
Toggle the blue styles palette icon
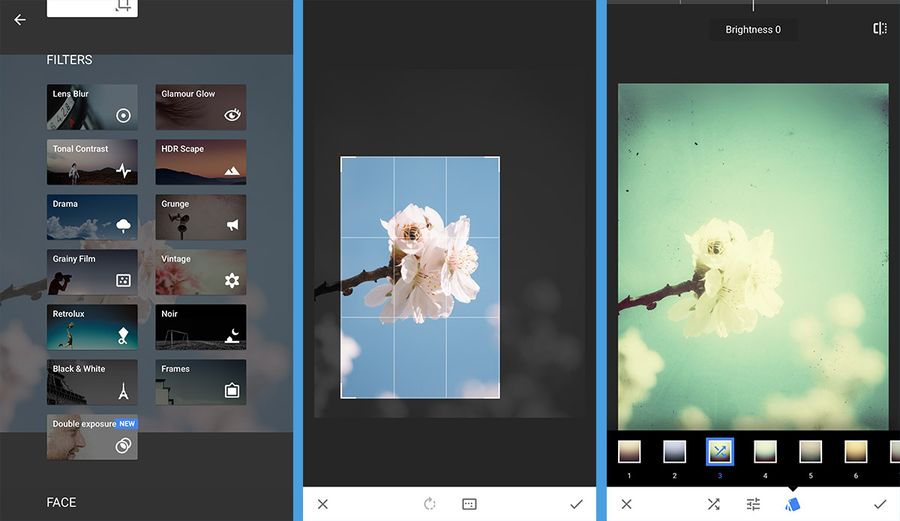click(x=793, y=504)
